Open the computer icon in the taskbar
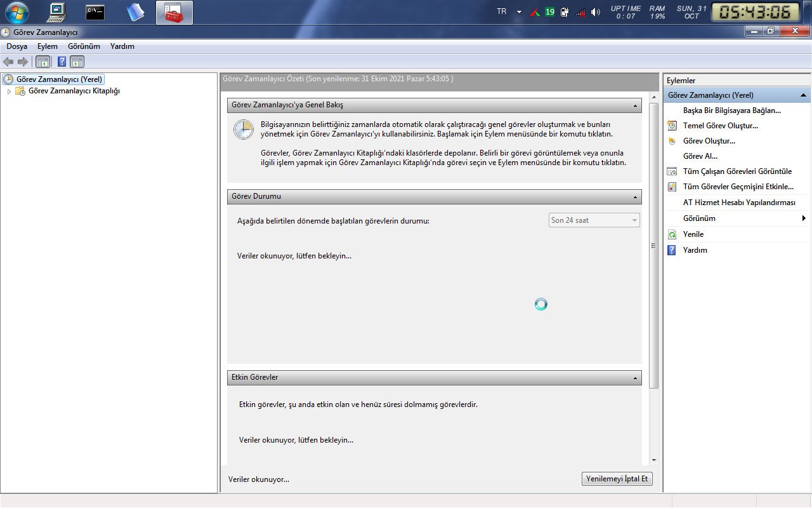This screenshot has width=812, height=508. click(x=57, y=12)
